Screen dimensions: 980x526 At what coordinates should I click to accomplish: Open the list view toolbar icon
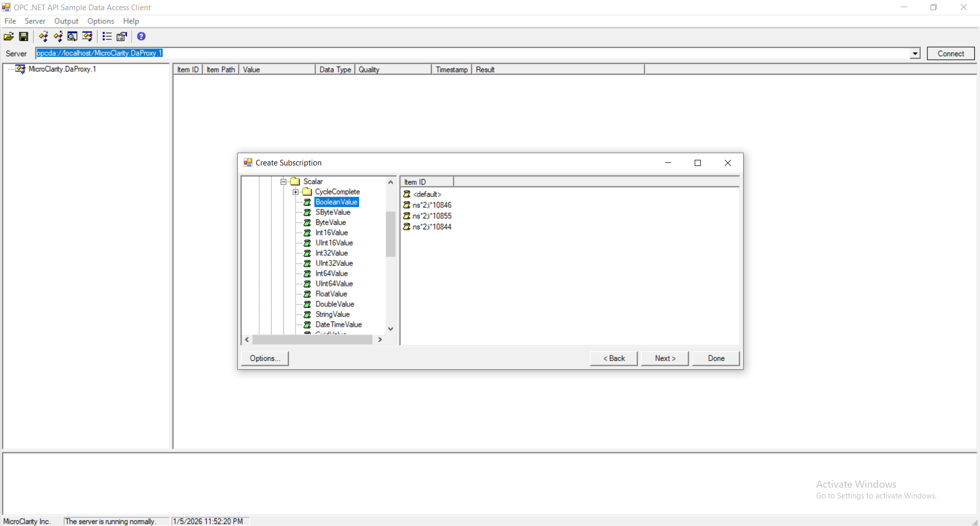(x=107, y=36)
